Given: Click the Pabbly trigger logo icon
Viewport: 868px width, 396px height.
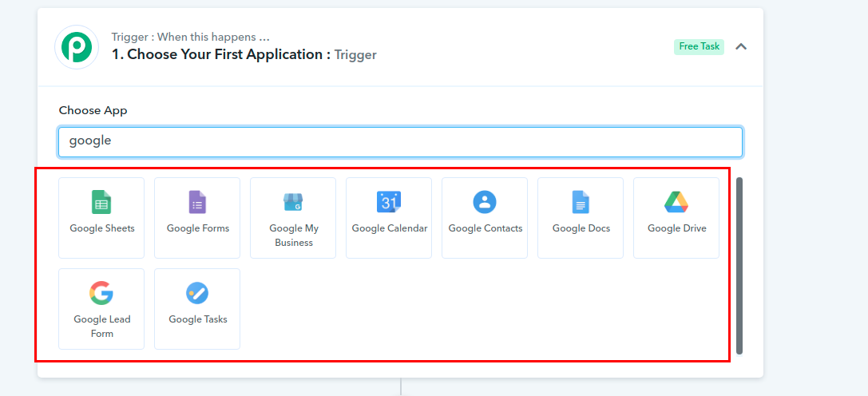Looking at the screenshot, I should pos(77,47).
